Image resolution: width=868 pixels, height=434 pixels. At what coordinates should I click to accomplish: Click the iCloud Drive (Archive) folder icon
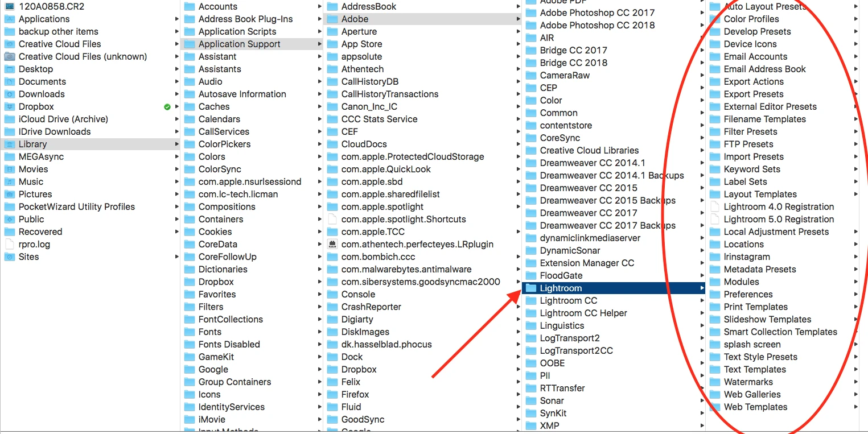[9, 119]
